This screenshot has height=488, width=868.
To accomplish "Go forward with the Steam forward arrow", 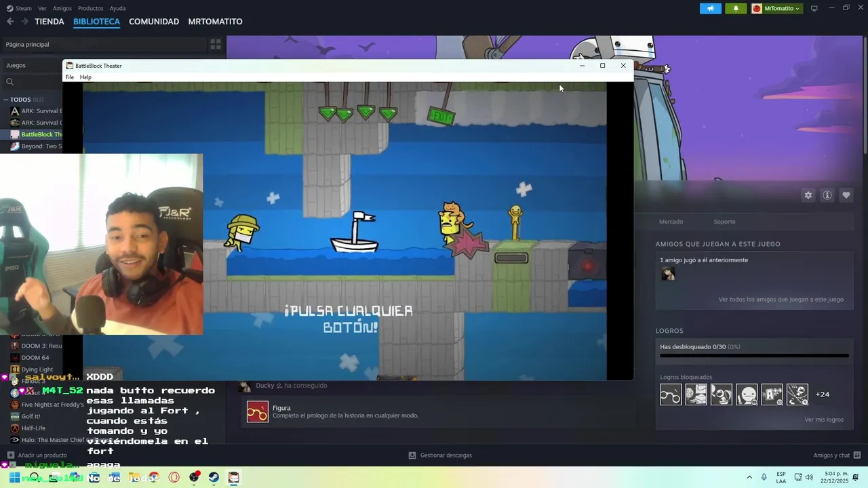I will point(24,22).
